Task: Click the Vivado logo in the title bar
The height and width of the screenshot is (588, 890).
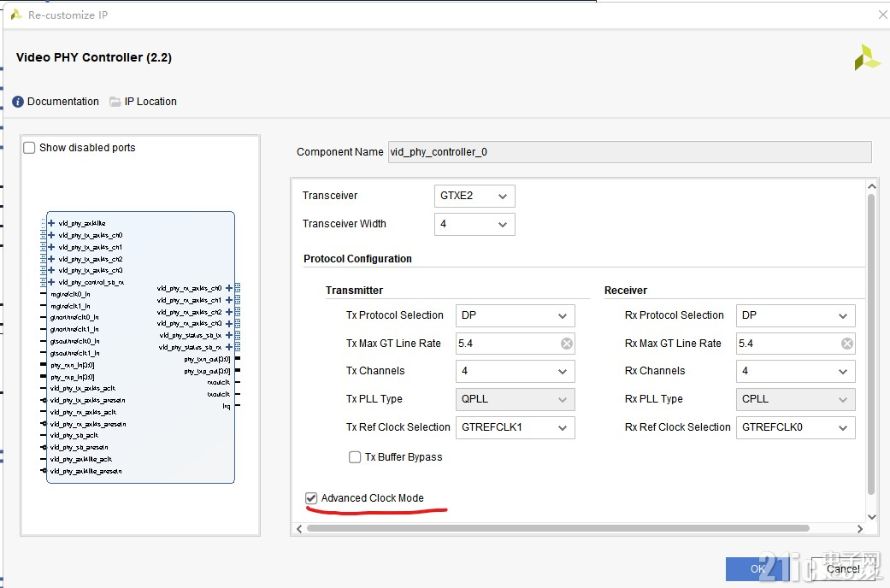Action: pyautogui.click(x=16, y=15)
